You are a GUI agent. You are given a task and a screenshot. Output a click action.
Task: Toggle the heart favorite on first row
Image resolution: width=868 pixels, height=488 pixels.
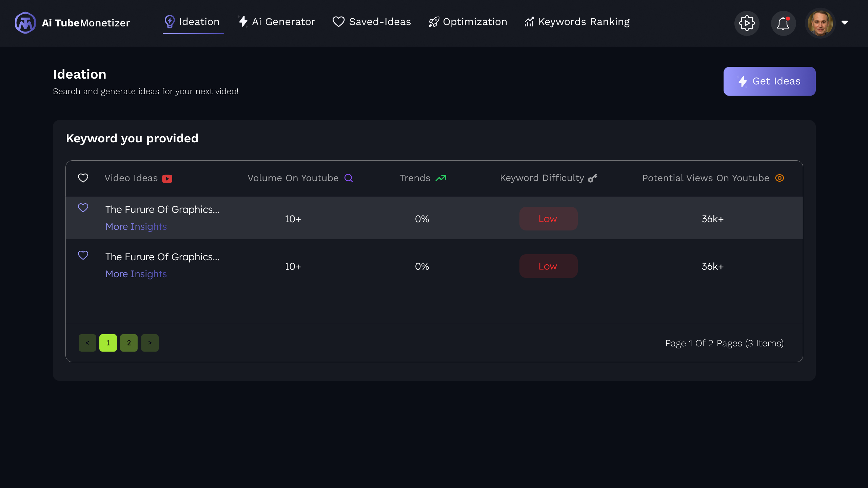point(83,208)
